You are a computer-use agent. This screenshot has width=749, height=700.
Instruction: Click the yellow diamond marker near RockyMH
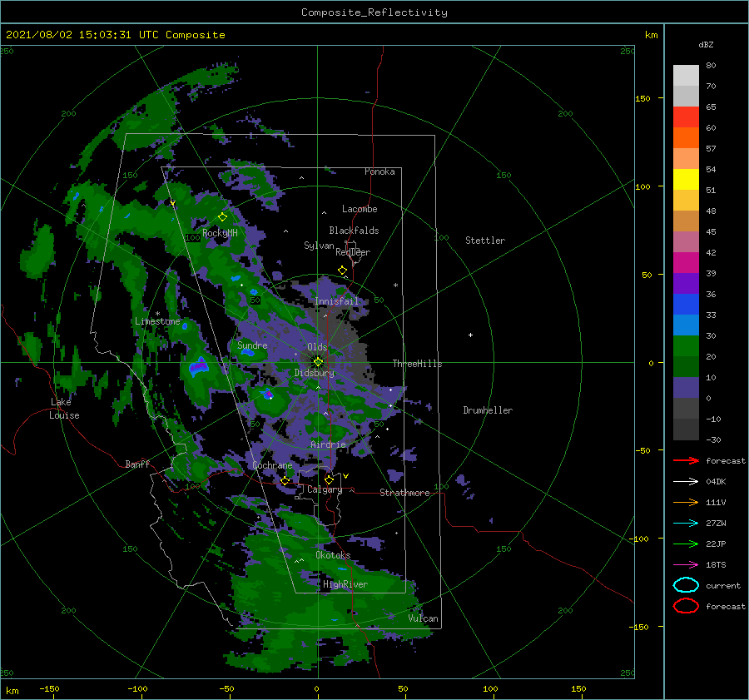point(222,217)
